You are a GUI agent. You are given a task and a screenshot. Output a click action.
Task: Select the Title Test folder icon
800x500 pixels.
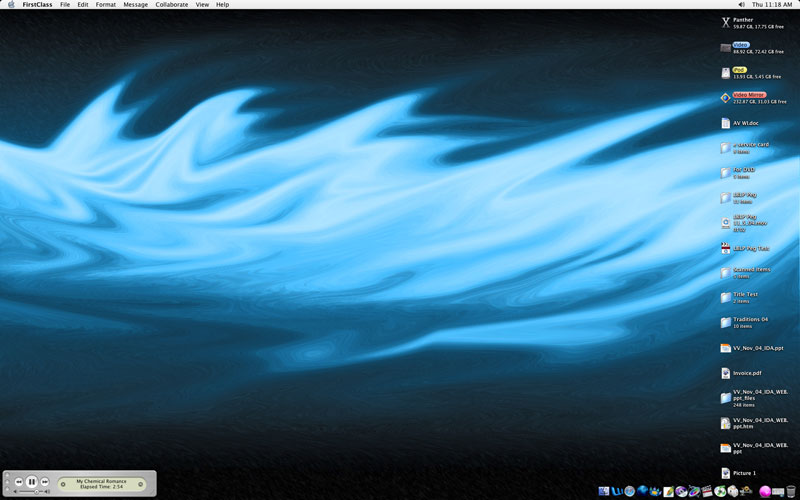coord(726,297)
